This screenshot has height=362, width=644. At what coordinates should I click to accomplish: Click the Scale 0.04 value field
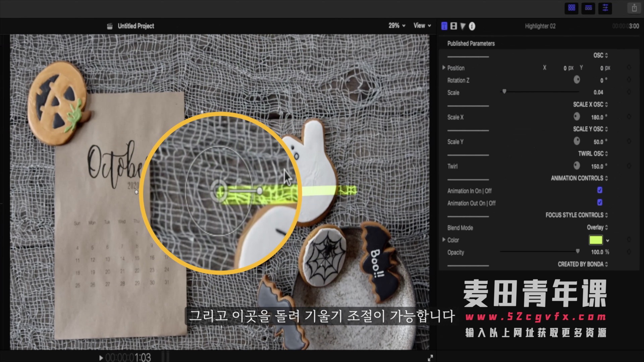(x=598, y=92)
